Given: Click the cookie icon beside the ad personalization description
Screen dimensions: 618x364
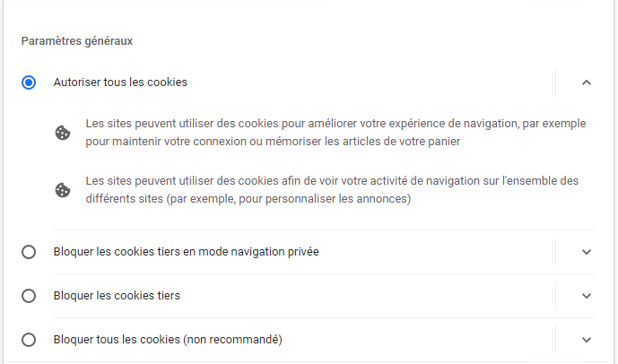Looking at the screenshot, I should click(x=62, y=190).
